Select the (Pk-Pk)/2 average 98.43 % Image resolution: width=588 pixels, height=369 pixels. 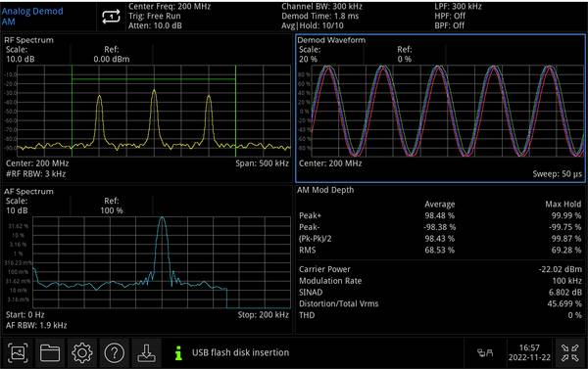(439, 239)
